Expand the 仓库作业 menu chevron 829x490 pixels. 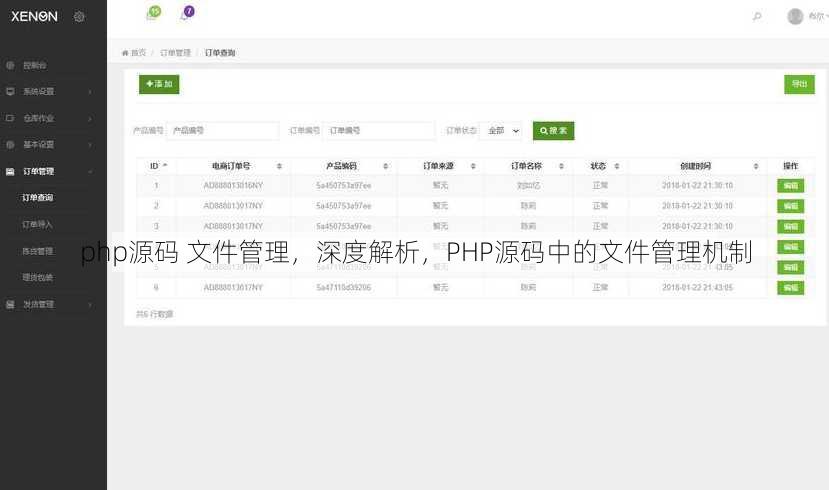pos(90,118)
